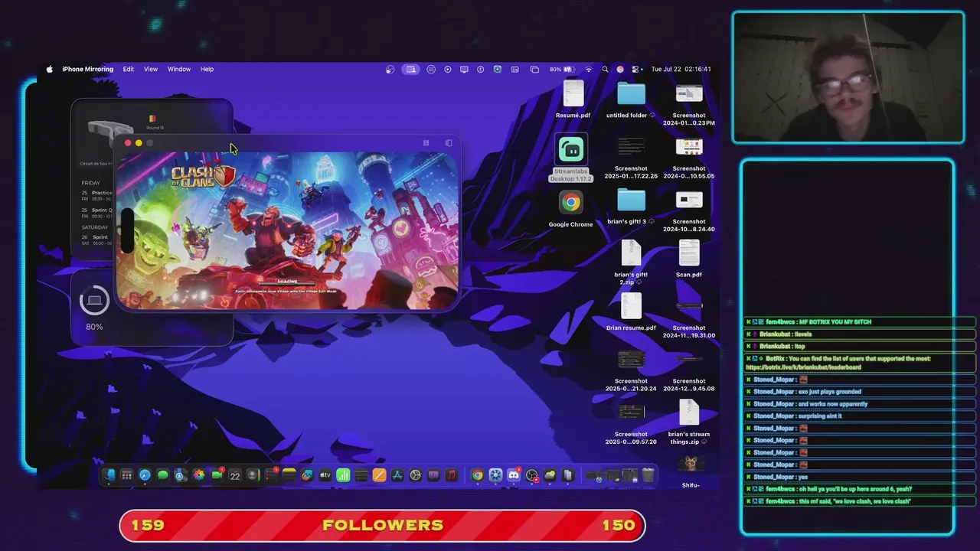Open the Help menu
The image size is (980, 551).
(207, 69)
